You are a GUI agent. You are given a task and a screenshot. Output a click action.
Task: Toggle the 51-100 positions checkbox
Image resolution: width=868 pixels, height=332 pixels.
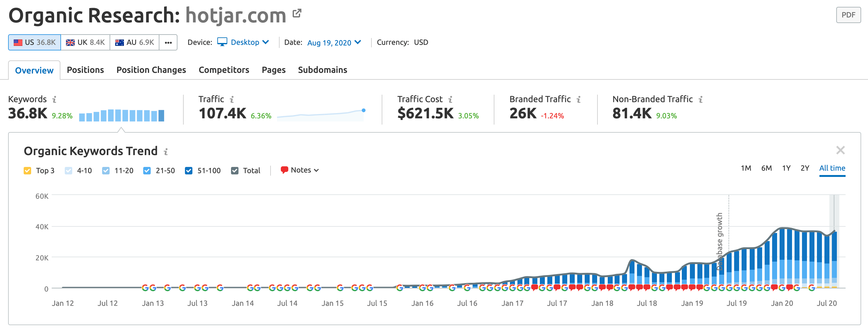click(x=189, y=171)
